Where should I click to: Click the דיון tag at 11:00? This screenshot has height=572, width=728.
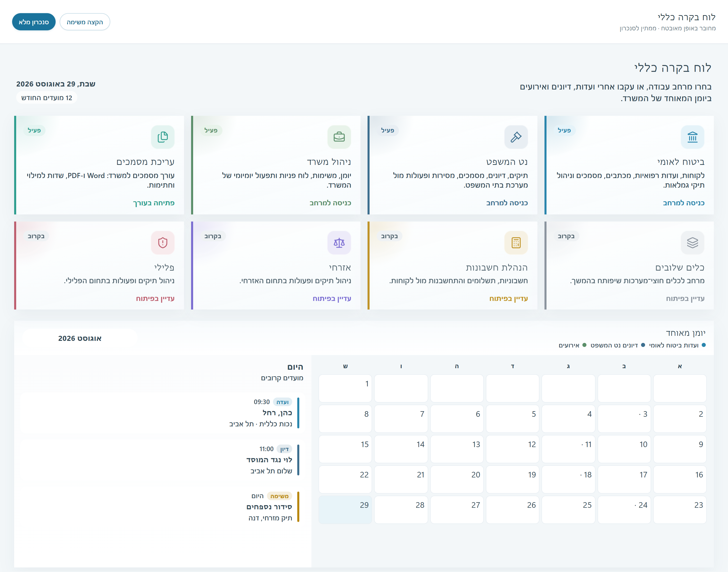[x=285, y=449]
